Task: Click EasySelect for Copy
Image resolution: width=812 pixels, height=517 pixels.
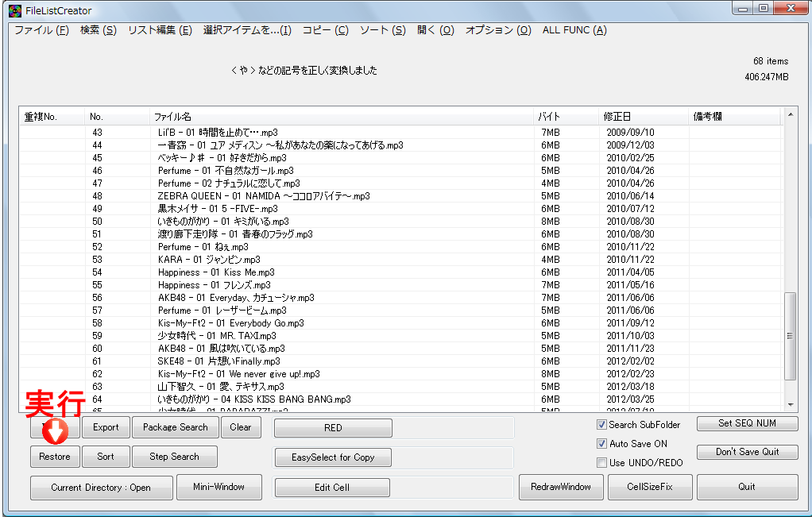Action: [332, 457]
